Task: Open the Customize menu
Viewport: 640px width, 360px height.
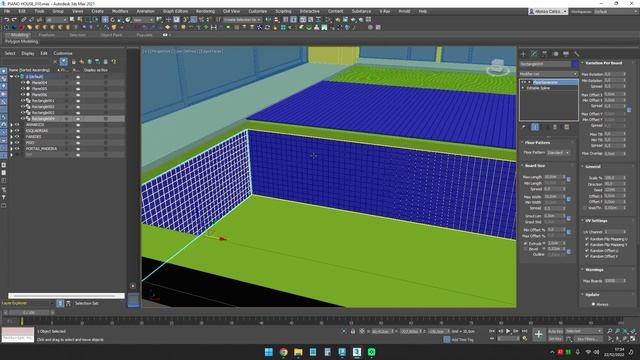Action: tap(258, 11)
